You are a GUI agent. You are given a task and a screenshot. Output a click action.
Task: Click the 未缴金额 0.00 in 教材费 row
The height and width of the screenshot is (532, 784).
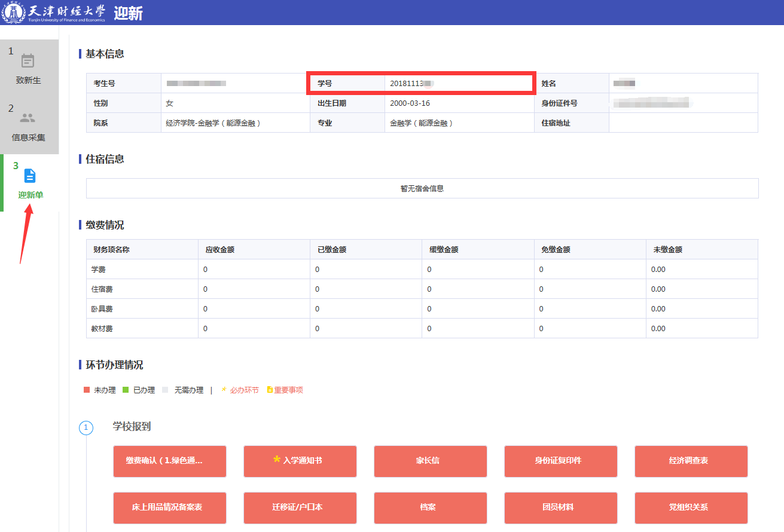click(x=658, y=329)
